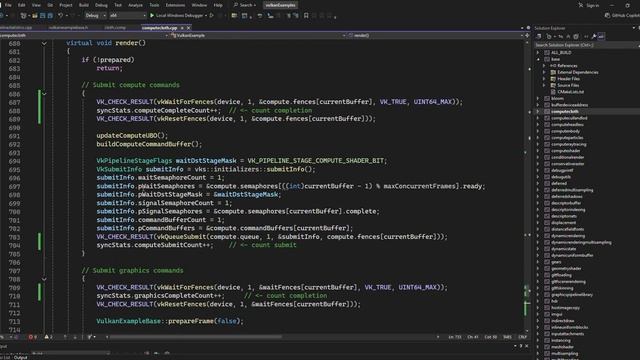Click the errors indicator in editor status
640x360 pixels.
(33, 337)
